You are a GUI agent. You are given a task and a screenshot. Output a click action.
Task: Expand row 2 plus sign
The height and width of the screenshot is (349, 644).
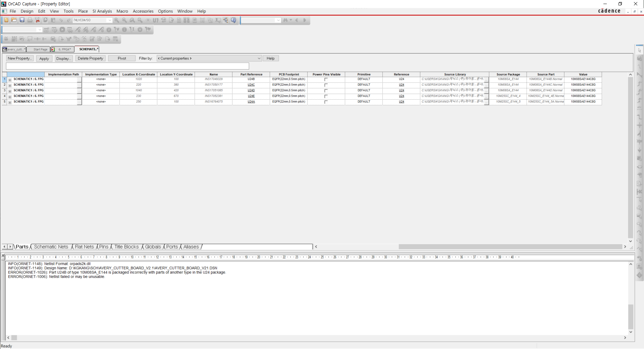(10, 86)
